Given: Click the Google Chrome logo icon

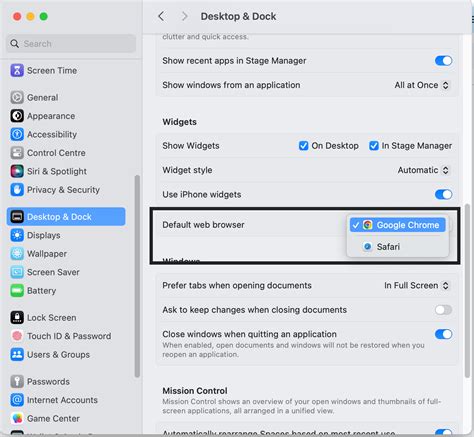Looking at the screenshot, I should point(368,225).
